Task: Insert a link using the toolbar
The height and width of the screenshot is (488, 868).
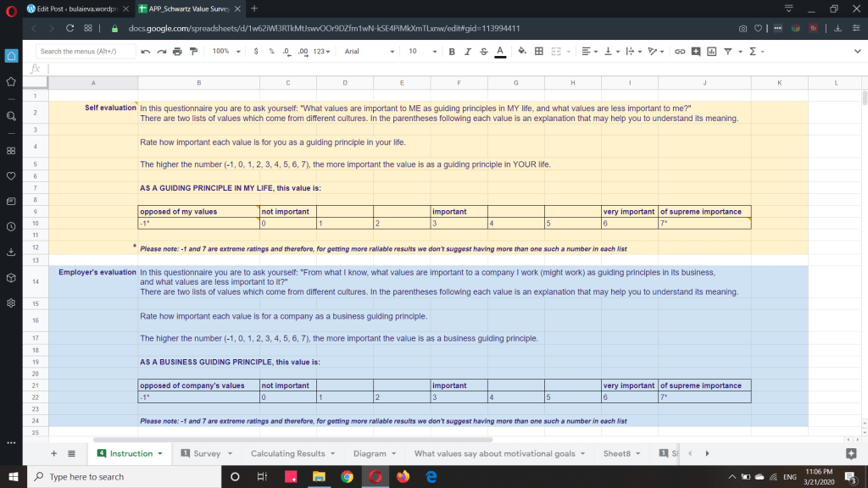Action: 679,52
